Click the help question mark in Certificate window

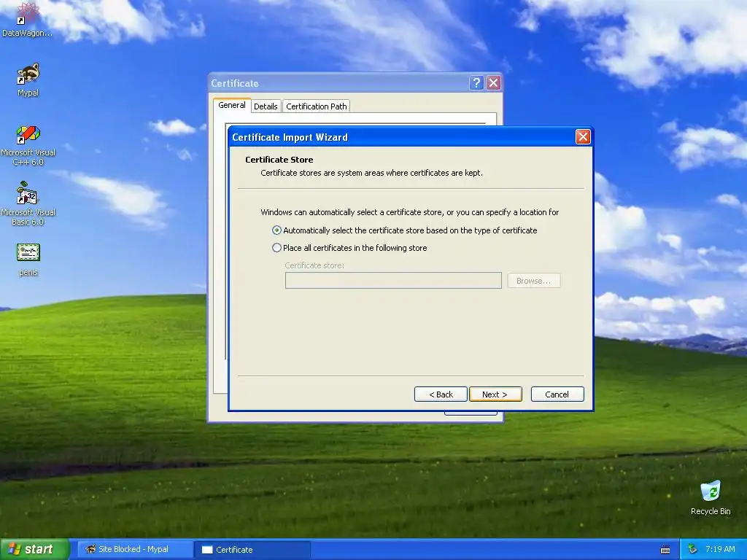click(476, 83)
